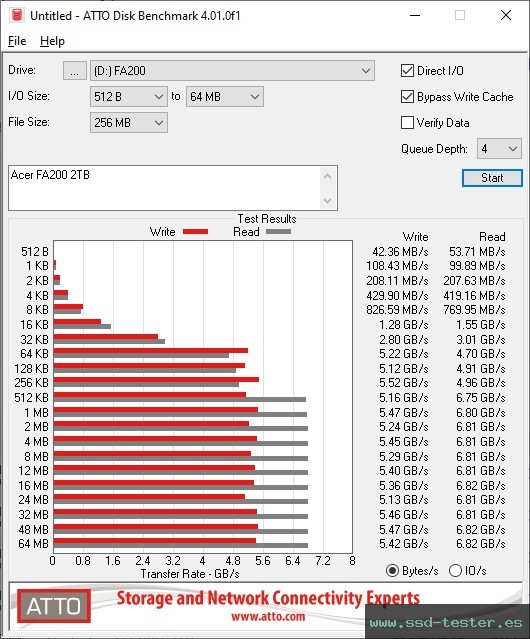Click the description box scroll down arrow
The width and height of the screenshot is (530, 639).
[328, 200]
